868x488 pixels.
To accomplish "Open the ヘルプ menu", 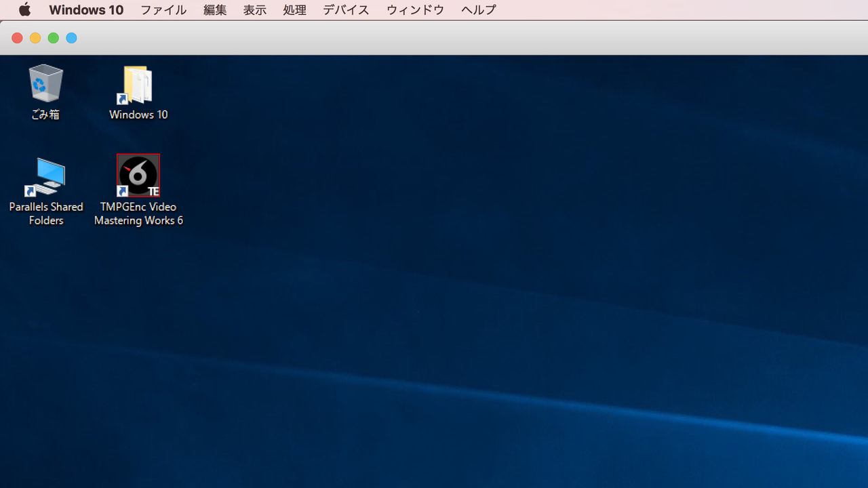I will coord(479,10).
